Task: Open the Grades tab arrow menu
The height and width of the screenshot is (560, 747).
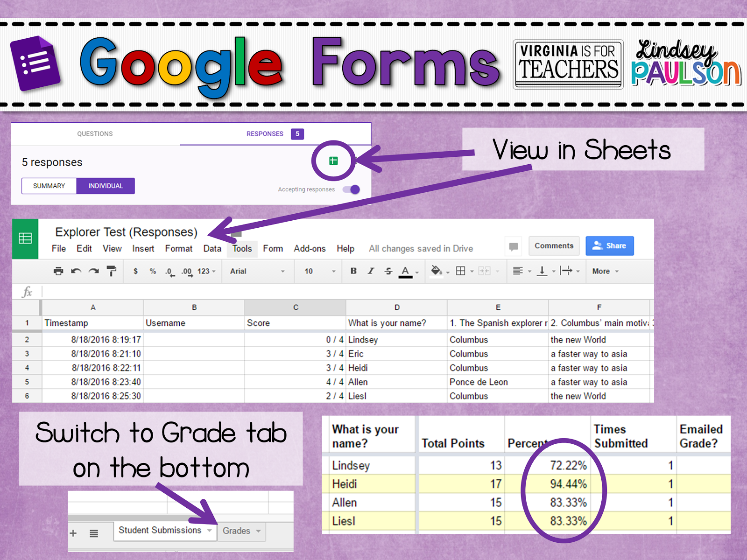Action: [x=258, y=531]
